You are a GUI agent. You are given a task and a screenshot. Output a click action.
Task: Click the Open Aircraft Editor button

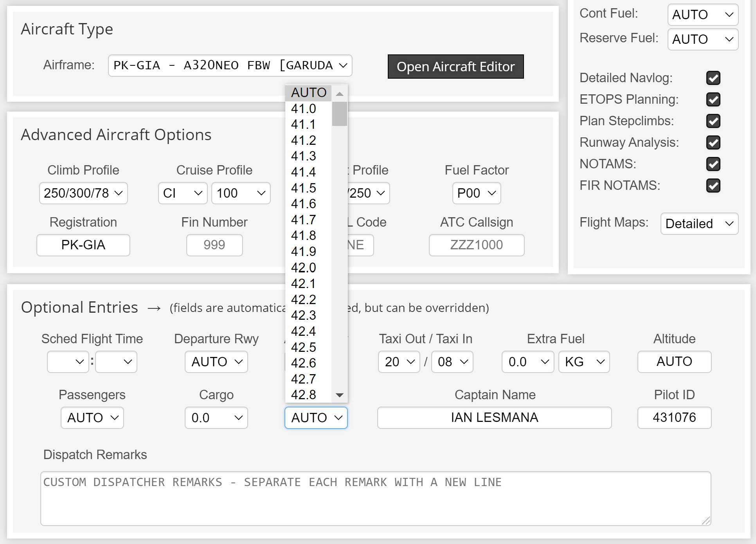[x=455, y=67]
